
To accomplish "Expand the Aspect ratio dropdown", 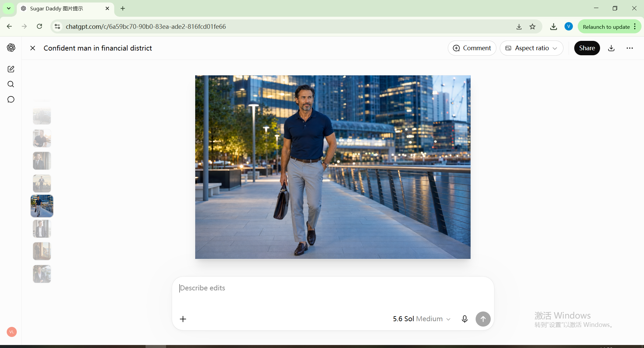I will point(531,48).
